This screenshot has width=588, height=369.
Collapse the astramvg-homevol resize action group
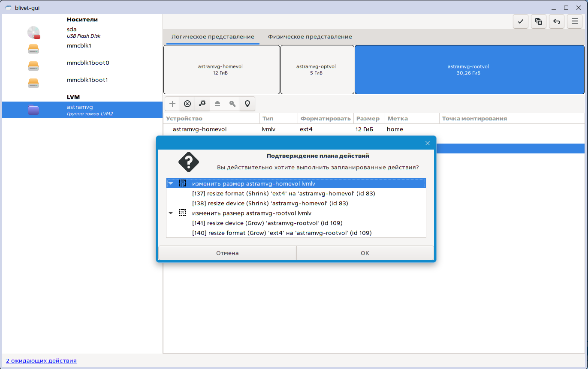tap(171, 183)
